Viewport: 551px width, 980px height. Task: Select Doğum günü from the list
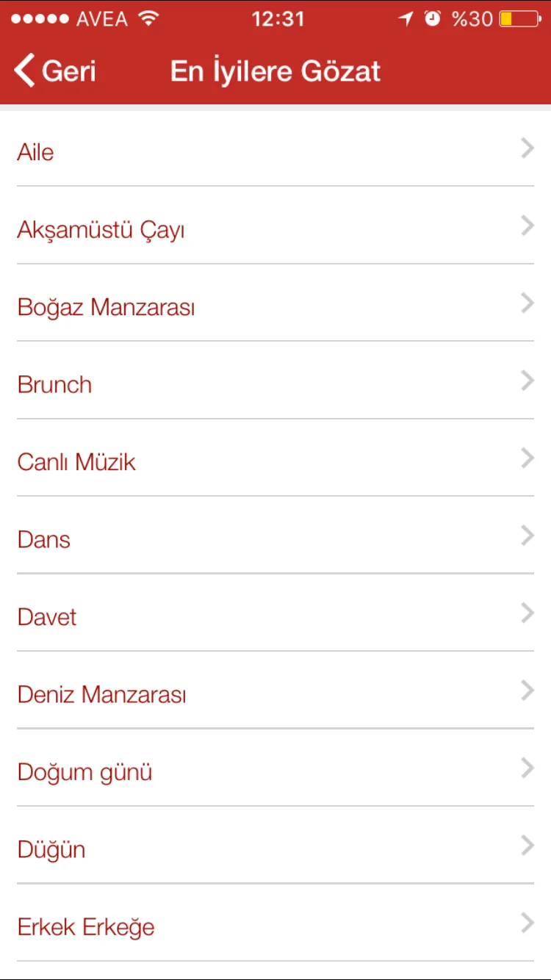pos(85,772)
